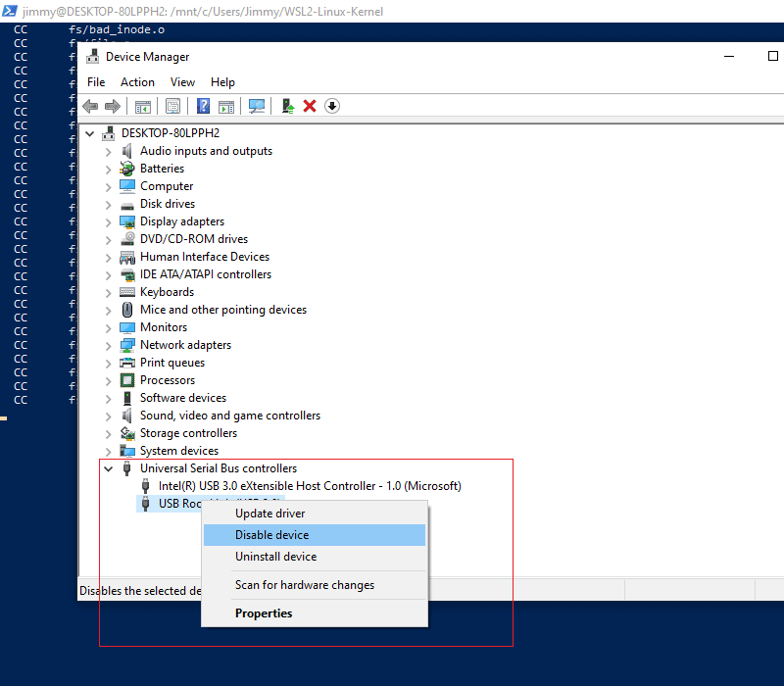The width and height of the screenshot is (784, 686).
Task: Click the Computer category monitor icon
Action: [127, 186]
